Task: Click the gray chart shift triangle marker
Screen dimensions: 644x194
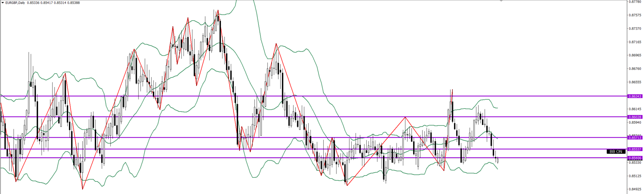Action: [501, 1]
